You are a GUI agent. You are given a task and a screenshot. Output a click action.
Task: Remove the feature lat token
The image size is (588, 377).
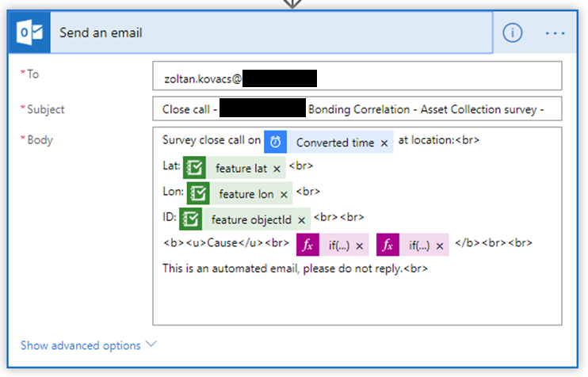[x=277, y=169]
